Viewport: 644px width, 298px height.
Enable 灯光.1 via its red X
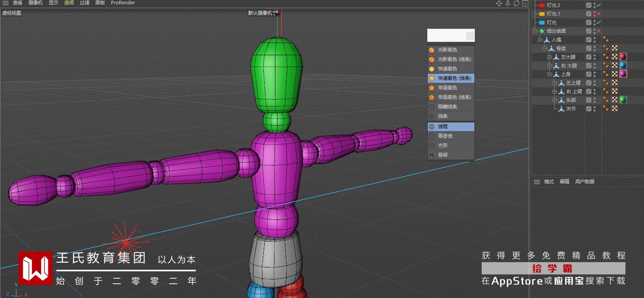click(599, 14)
